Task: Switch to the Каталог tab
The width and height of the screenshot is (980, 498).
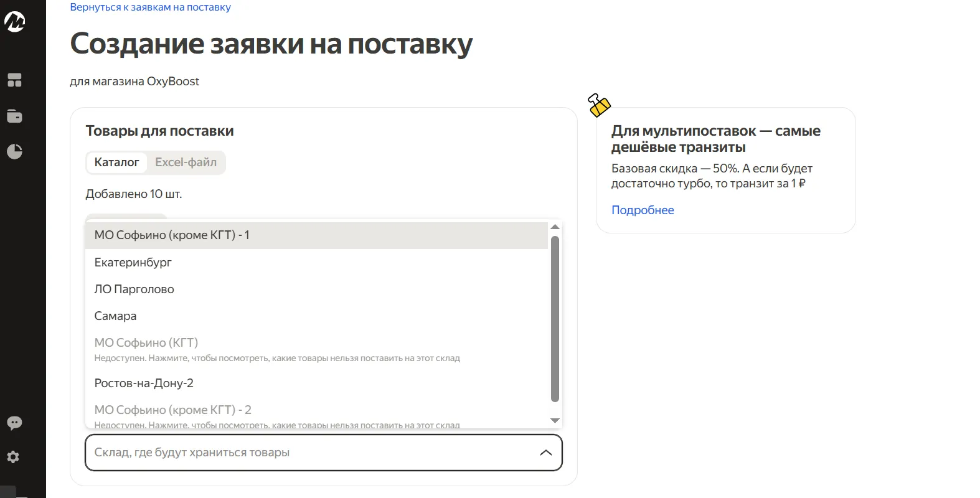Action: tap(116, 162)
